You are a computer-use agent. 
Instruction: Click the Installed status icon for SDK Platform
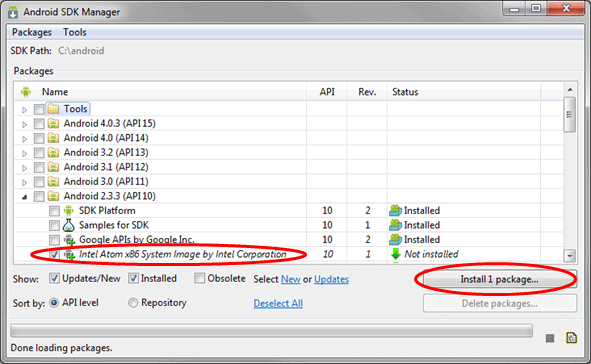395,211
